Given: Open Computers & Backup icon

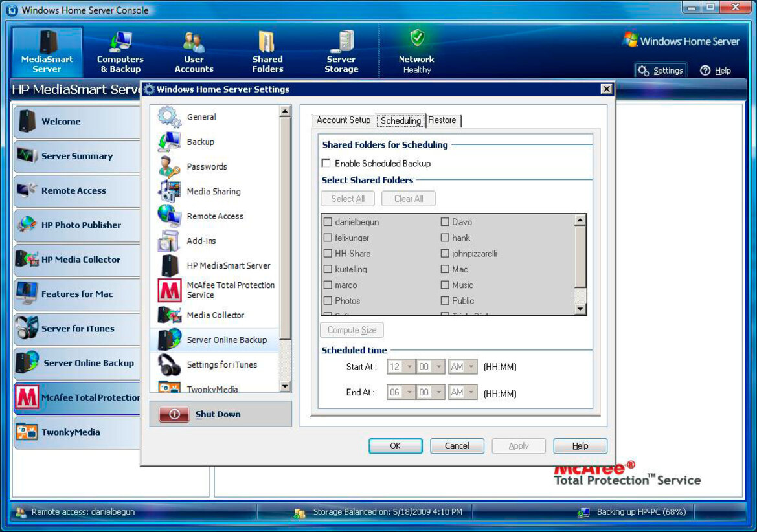Looking at the screenshot, I should [120, 41].
